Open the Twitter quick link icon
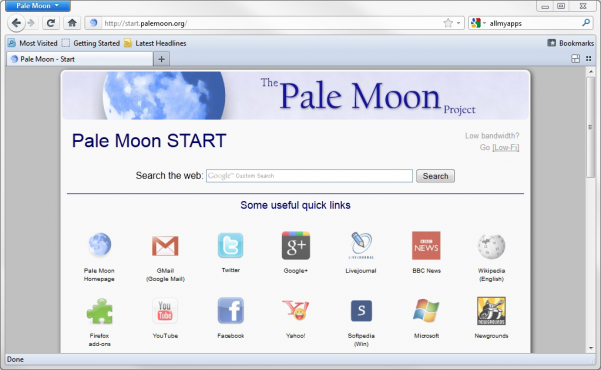Screen dimensions: 601x370 point(230,245)
